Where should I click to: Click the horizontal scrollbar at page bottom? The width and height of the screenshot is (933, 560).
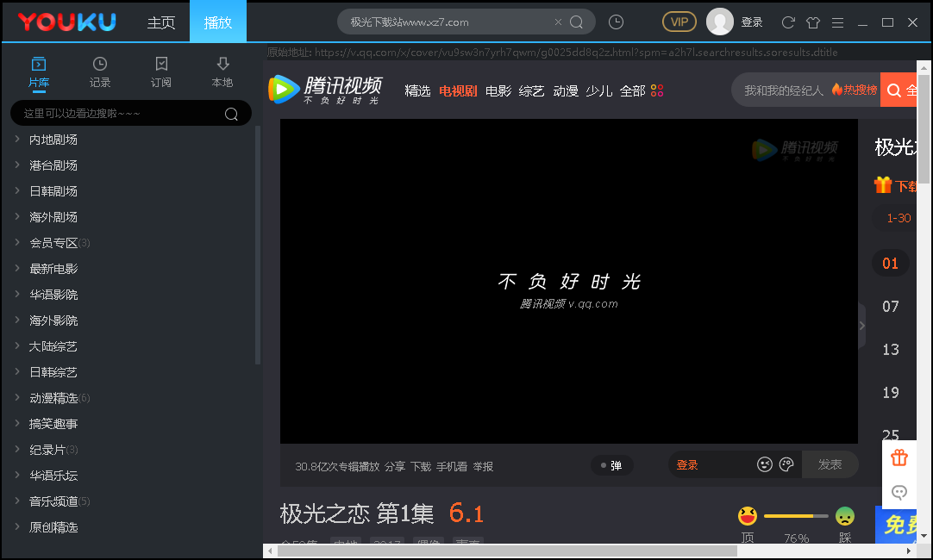pos(508,551)
